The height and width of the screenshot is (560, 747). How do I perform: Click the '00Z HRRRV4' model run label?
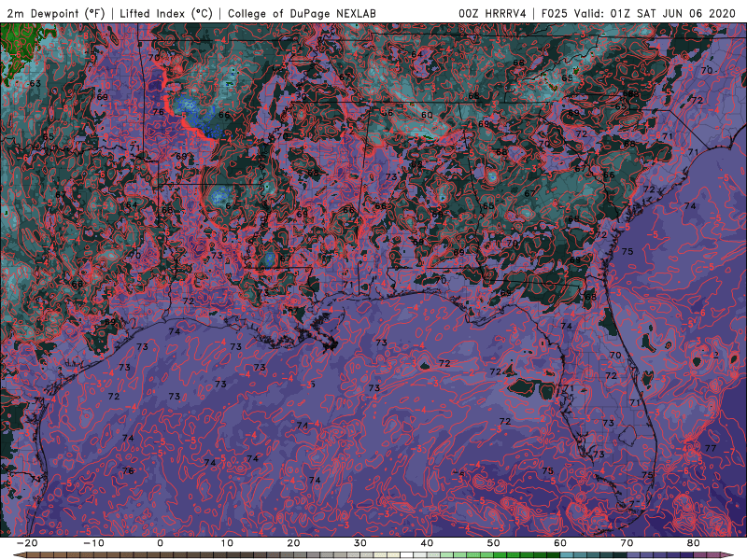492,13
